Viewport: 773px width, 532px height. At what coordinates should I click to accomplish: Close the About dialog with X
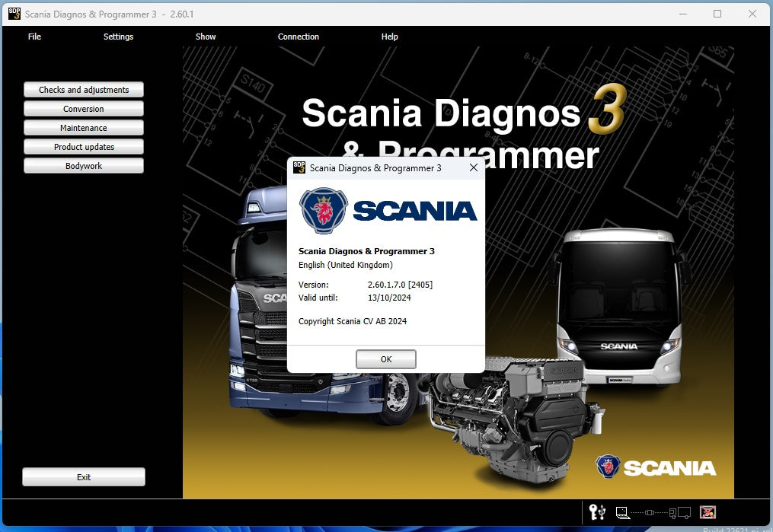(473, 167)
